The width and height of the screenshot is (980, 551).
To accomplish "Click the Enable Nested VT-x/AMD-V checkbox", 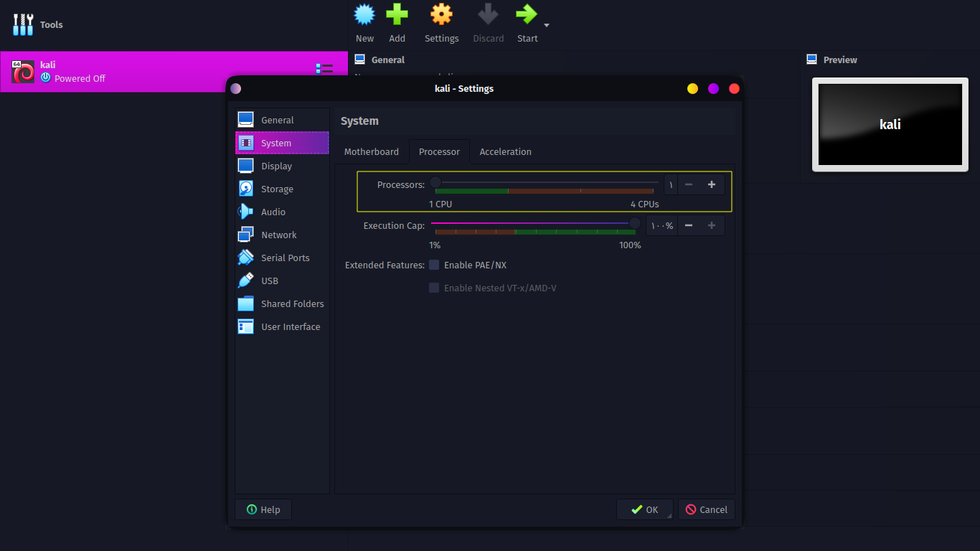I will coord(434,288).
